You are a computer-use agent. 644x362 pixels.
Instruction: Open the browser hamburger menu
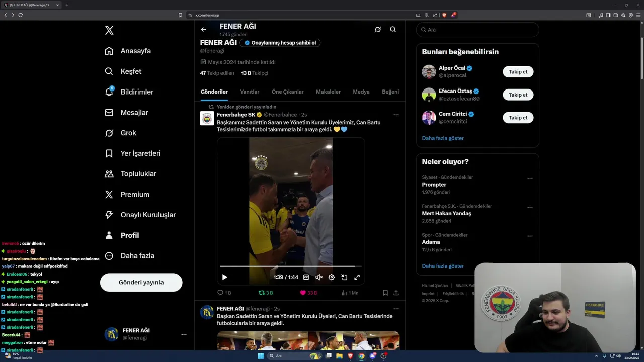click(x=638, y=15)
